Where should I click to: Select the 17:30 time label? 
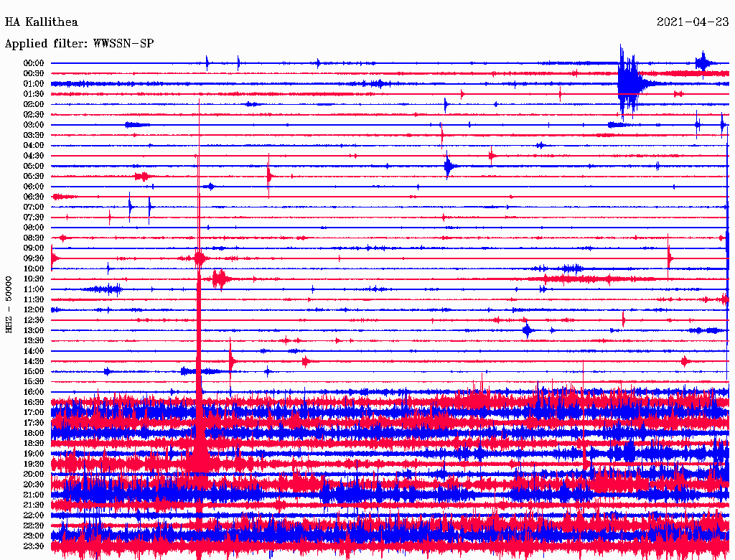(x=34, y=424)
